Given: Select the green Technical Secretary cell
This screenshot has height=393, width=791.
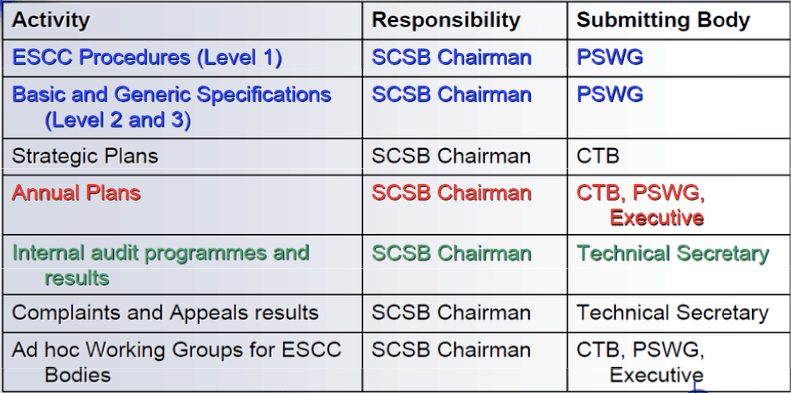Looking at the screenshot, I should click(679, 265).
